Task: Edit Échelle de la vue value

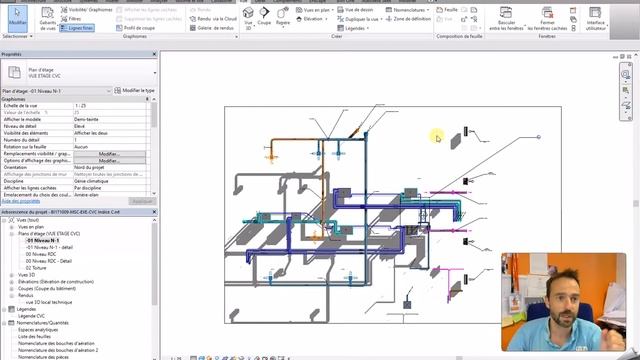Action: coord(109,106)
